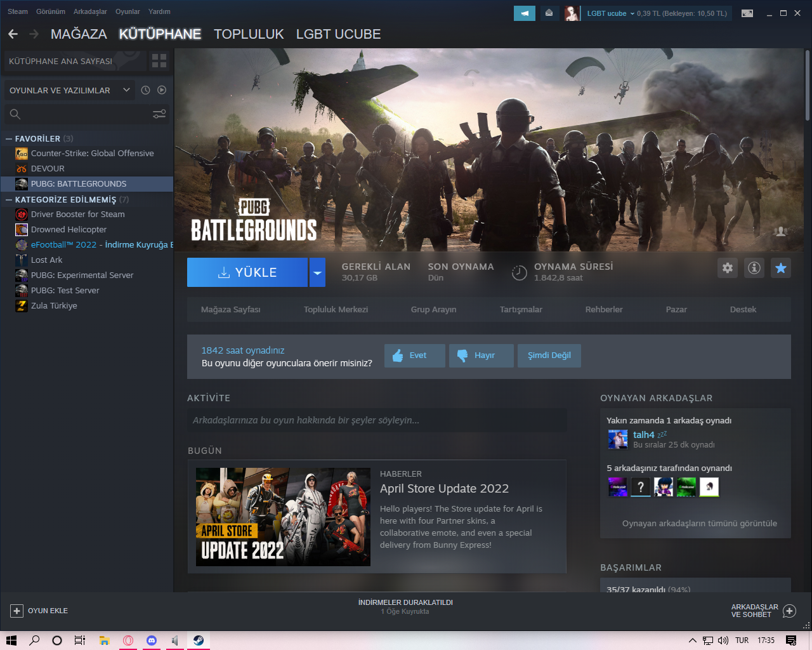Switch library to grid view icon
Screen dimensions: 812x650
[x=159, y=61]
